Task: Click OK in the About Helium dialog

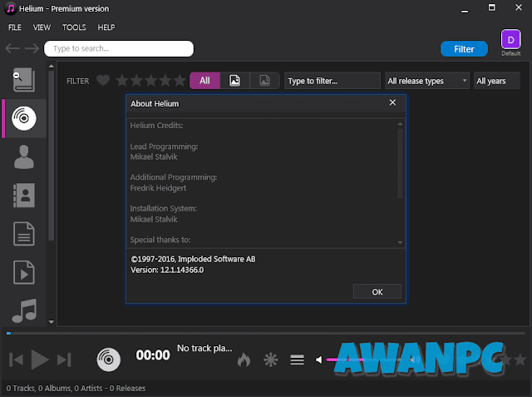Action: click(377, 292)
